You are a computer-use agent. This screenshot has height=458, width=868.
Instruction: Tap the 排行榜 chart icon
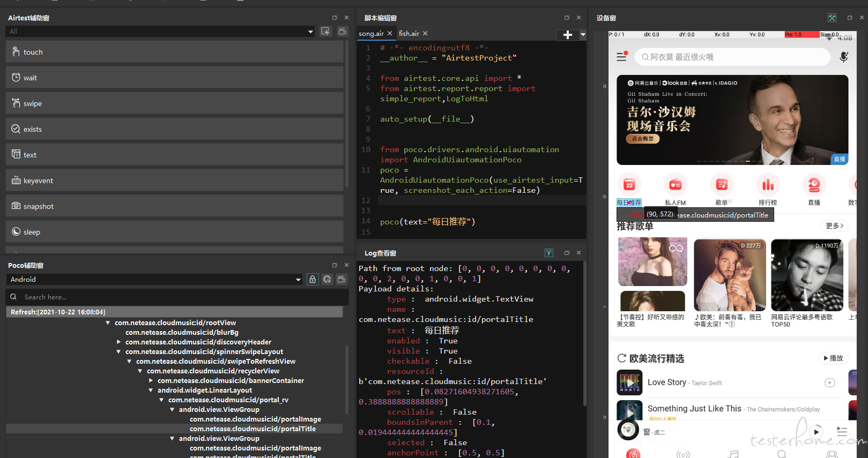click(768, 185)
